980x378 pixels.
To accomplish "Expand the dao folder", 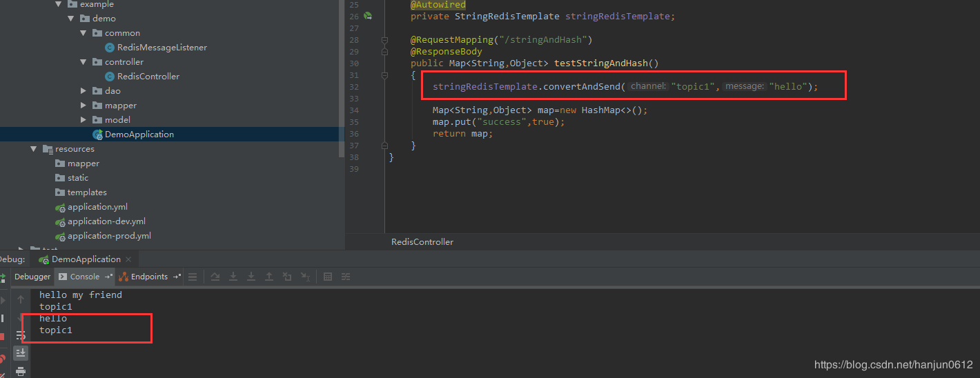I will (x=84, y=91).
